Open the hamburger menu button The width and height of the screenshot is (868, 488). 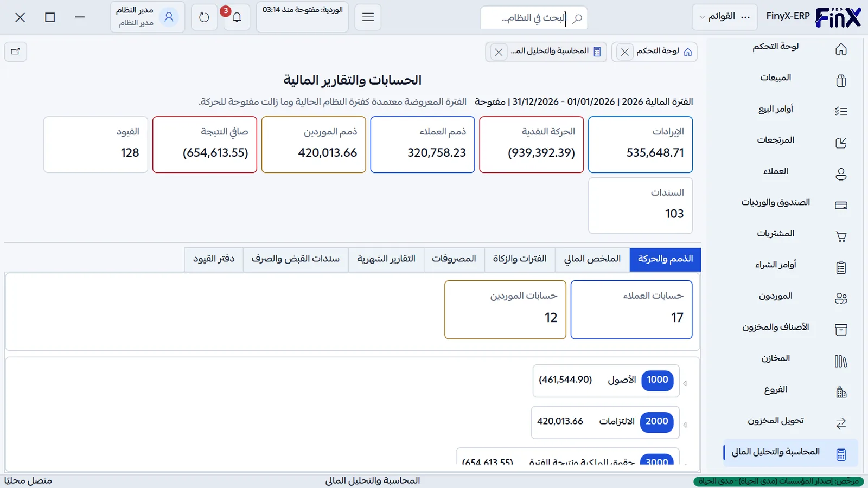[x=368, y=17]
